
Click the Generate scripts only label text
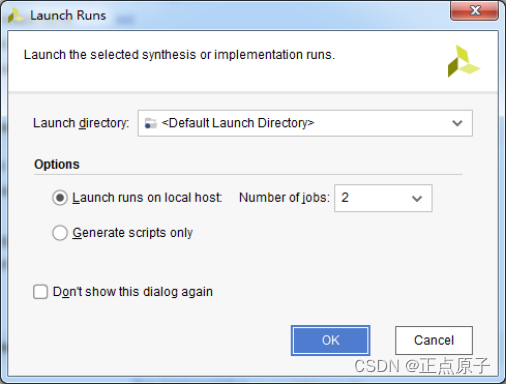pyautogui.click(x=133, y=233)
